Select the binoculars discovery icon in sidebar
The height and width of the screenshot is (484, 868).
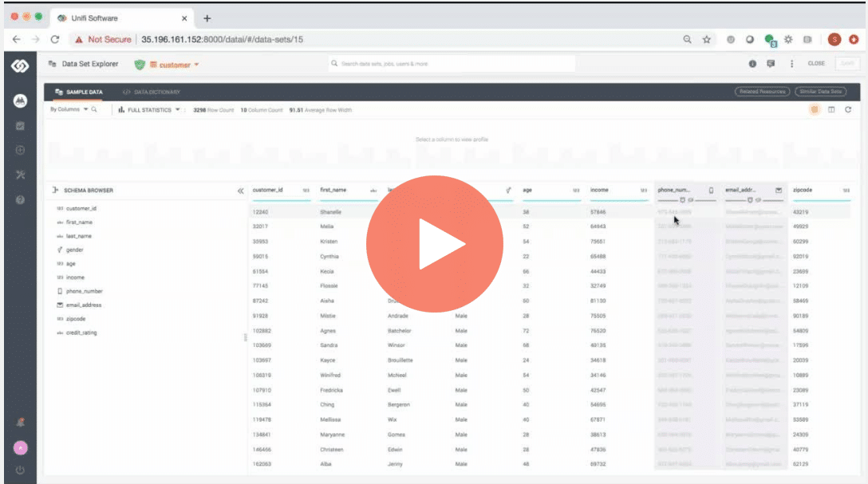point(20,101)
